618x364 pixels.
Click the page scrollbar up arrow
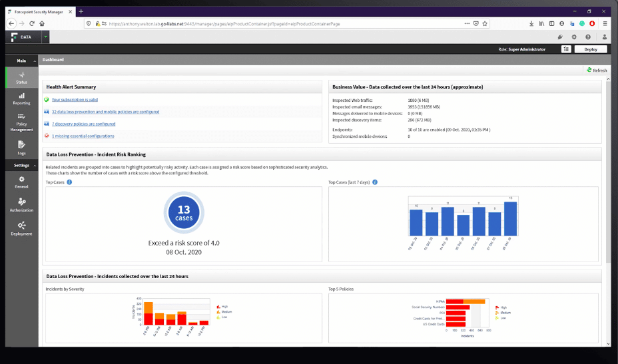point(609,79)
